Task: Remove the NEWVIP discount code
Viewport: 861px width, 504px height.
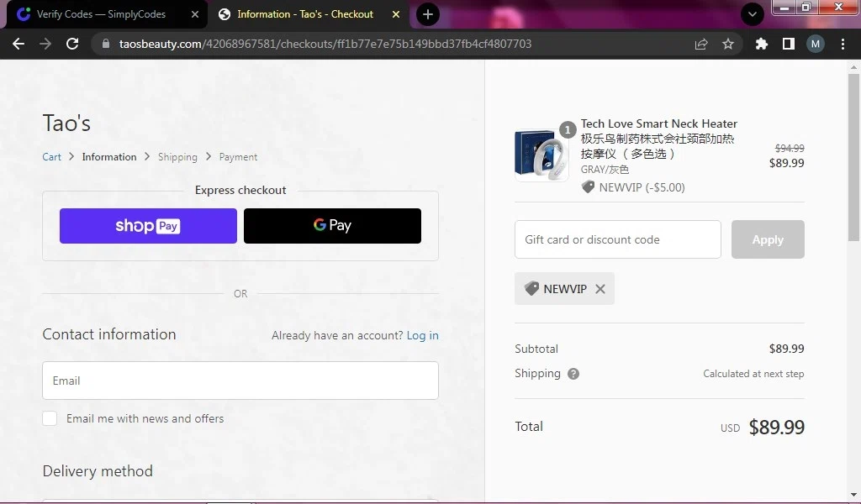Action: pos(600,289)
